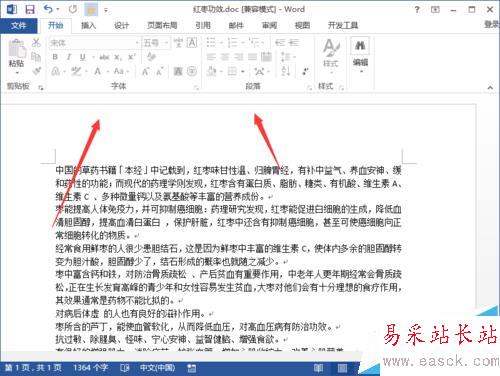This screenshot has height=376, width=500.
Task: Switch to the 插入 (Insert) tab
Action: 88,25
